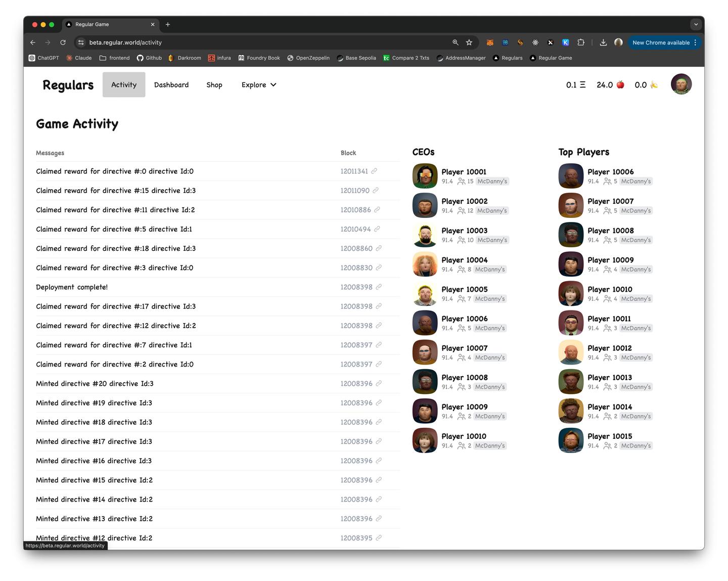
Task: Open CEO Player 10003 avatar
Action: point(425,235)
